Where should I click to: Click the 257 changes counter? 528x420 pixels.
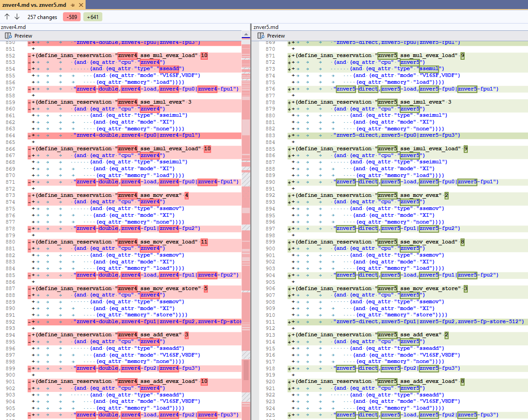43,17
